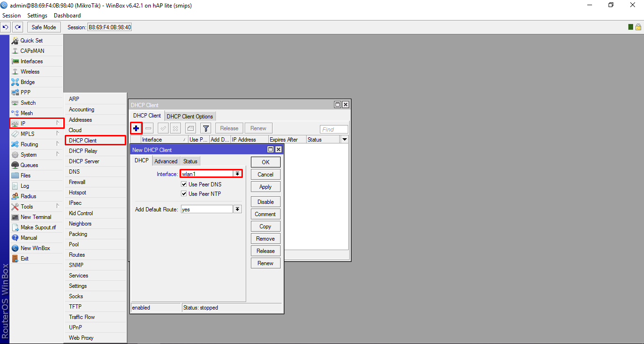Image resolution: width=644 pixels, height=344 pixels.
Task: Switch to the DHCP Client Options tab
Action: (190, 117)
